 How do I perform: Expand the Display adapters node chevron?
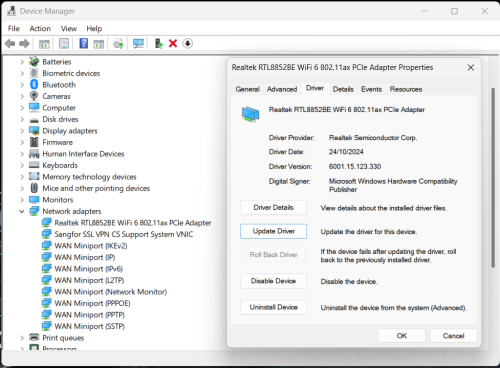pos(22,131)
